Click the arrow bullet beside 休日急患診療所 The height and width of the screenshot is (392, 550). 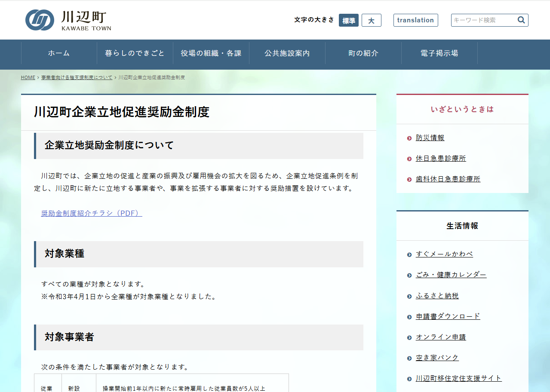coord(409,159)
